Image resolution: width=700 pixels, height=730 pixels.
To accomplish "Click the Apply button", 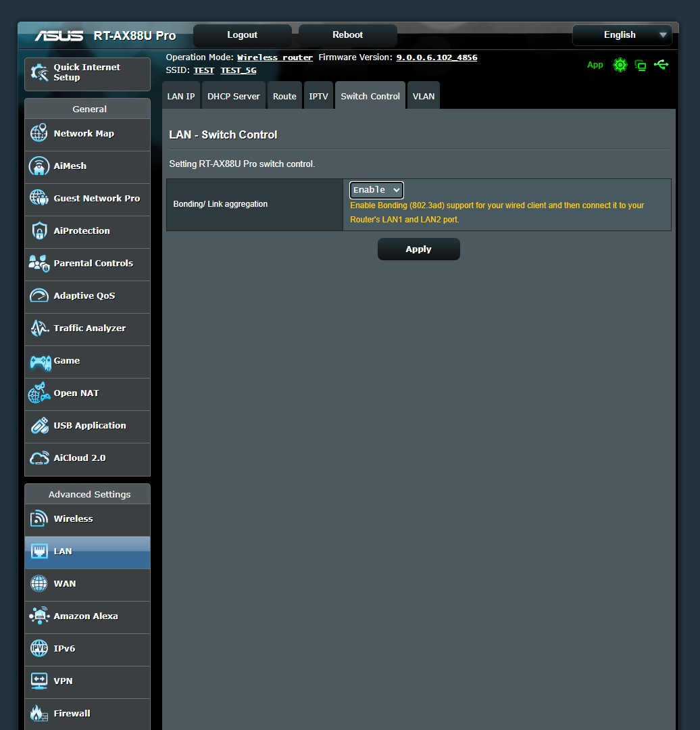I will (x=418, y=249).
